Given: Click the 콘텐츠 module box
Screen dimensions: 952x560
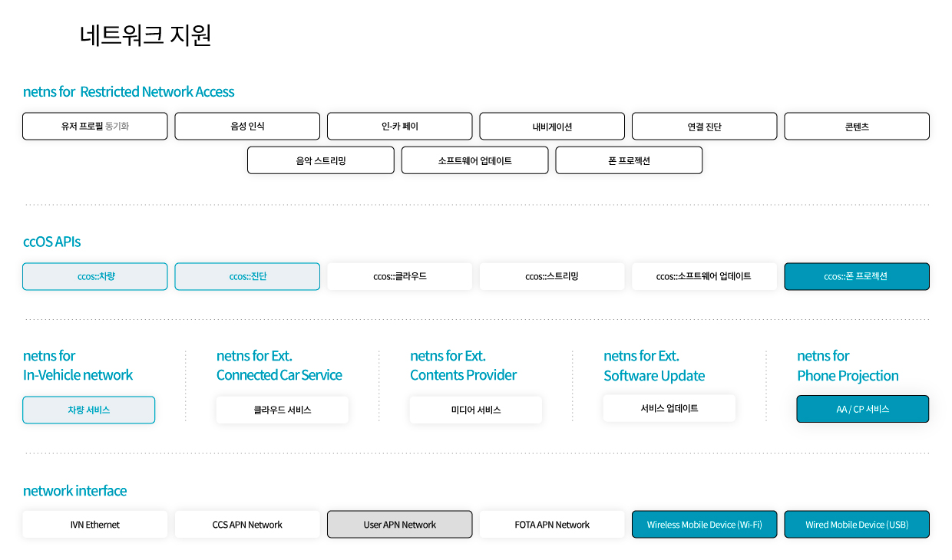Looking at the screenshot, I should [x=856, y=126].
